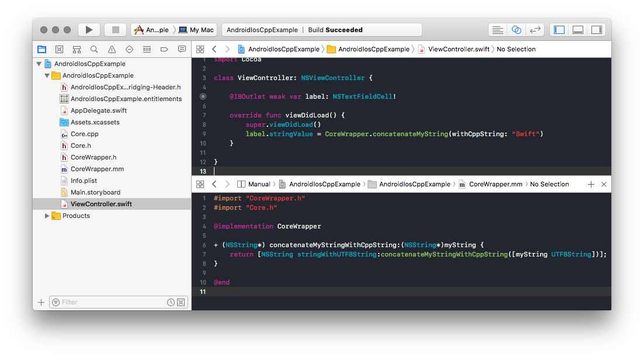The height and width of the screenshot is (357, 644).
Task: Click the Build Succeeded status bar
Action: [322, 30]
